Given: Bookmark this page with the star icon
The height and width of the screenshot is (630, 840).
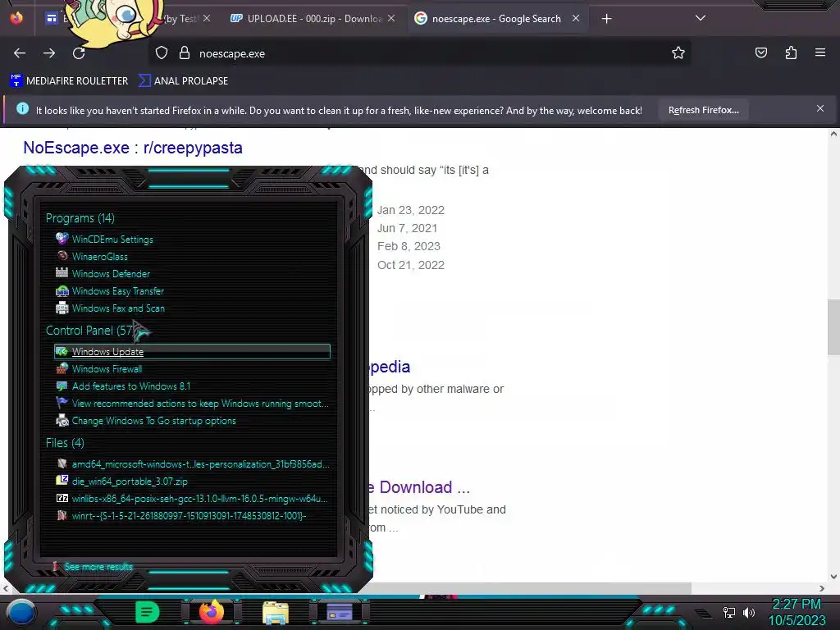Looking at the screenshot, I should click(678, 53).
